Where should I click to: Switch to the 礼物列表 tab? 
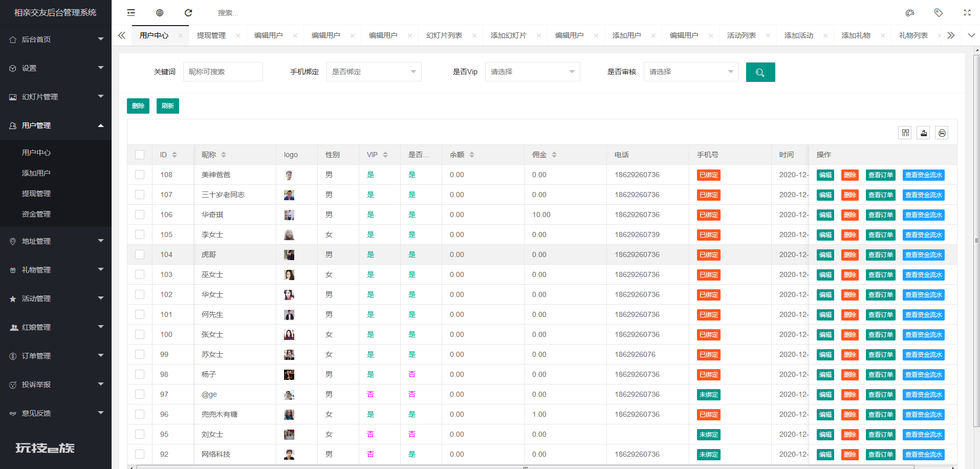913,35
